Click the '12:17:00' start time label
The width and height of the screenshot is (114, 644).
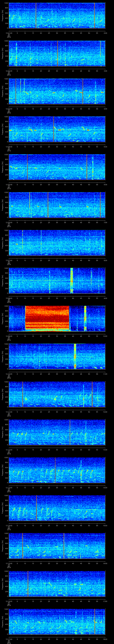[x=9, y=639]
